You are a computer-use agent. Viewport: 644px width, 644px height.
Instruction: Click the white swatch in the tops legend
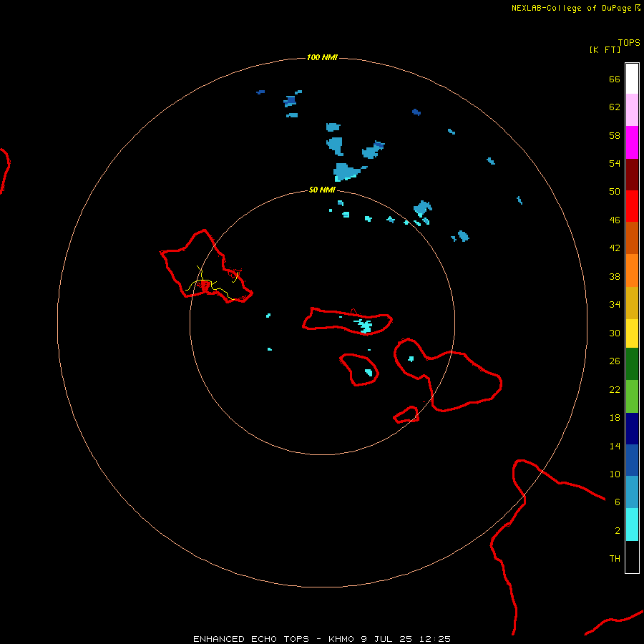(632, 79)
